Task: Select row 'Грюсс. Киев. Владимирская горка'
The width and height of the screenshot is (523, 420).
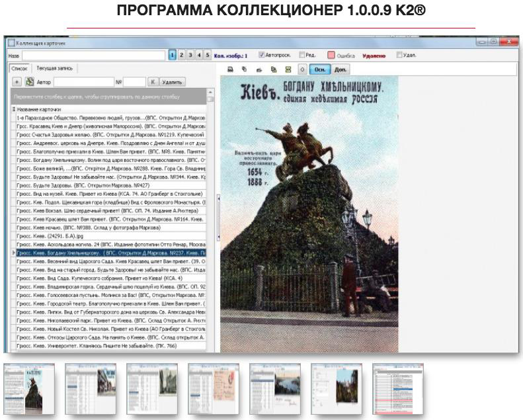Action: 110,287
